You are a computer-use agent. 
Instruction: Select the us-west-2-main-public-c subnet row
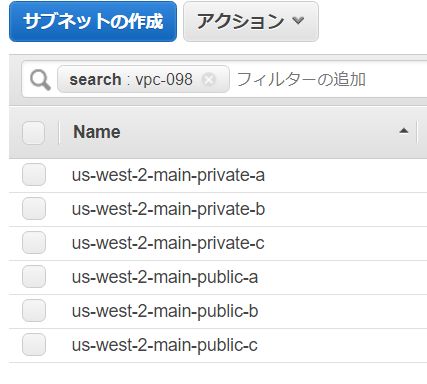point(218,345)
